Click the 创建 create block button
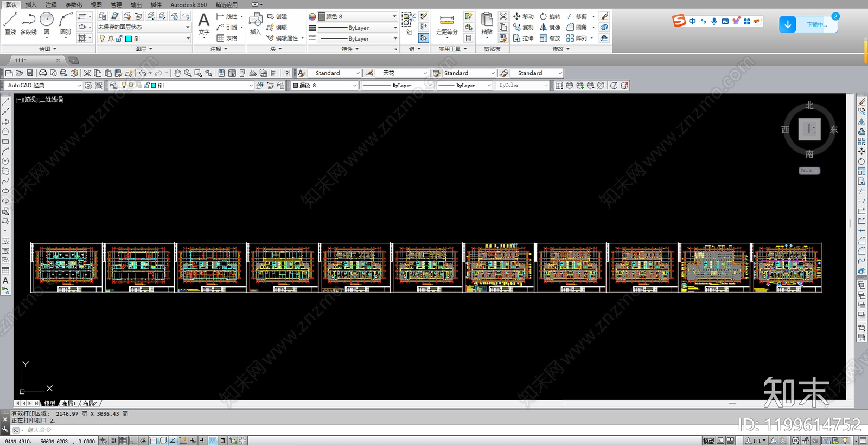The width and height of the screenshot is (868, 446). click(277, 16)
